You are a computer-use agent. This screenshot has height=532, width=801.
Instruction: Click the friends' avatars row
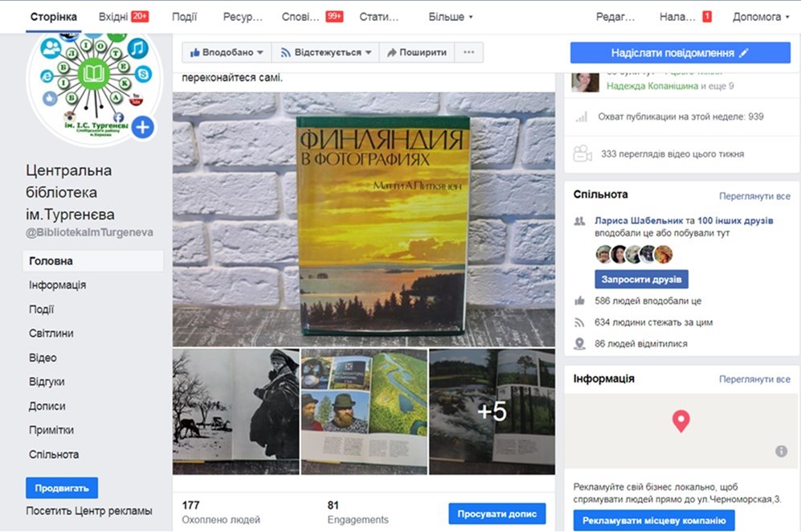tap(634, 254)
